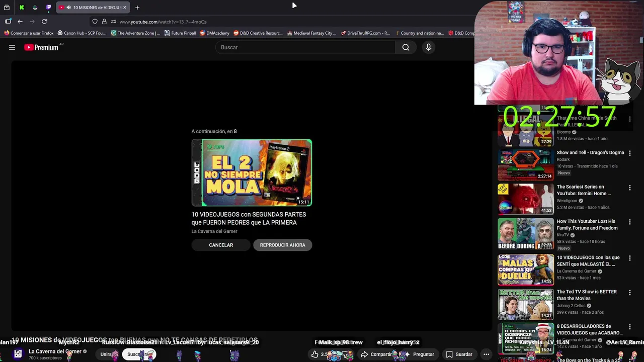Open more options for The Scariest Series video
Viewport: 644px width, 362px height.
point(629,188)
